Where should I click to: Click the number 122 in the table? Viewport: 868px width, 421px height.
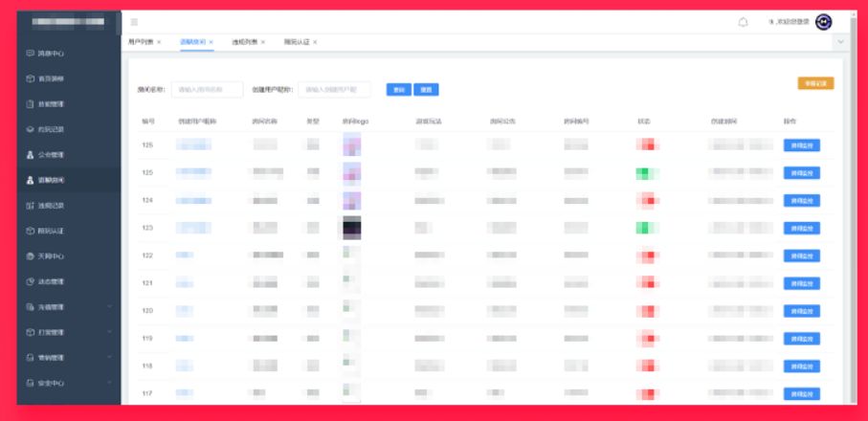point(147,255)
